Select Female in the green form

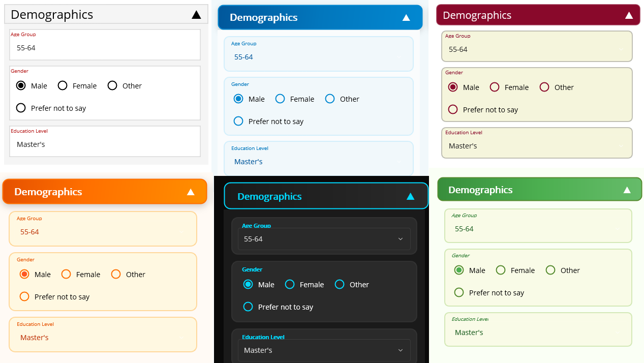click(500, 270)
